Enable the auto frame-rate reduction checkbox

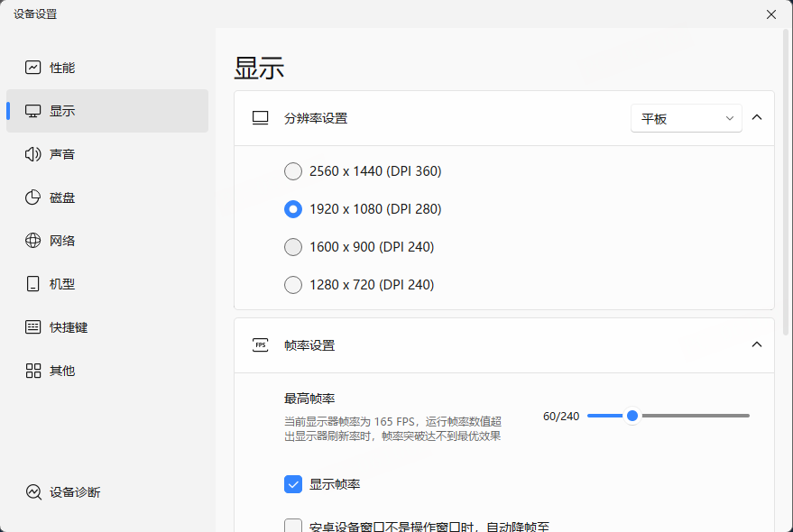[292, 525]
